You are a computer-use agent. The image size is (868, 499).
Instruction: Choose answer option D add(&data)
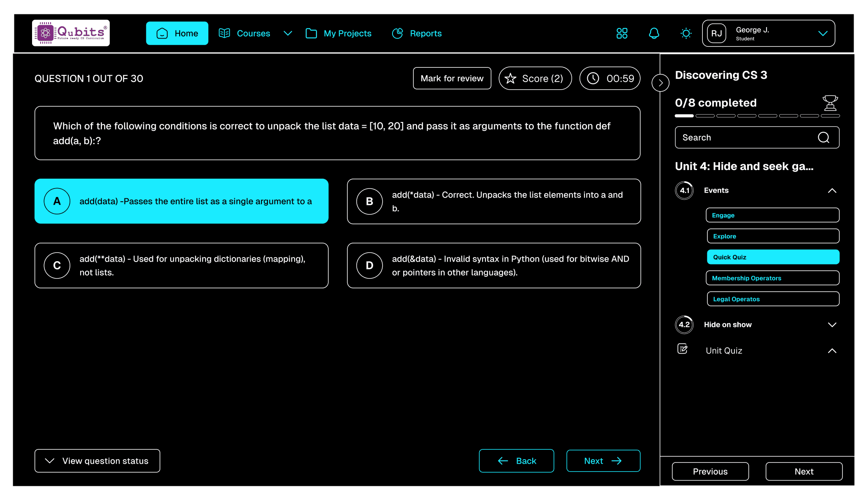[x=494, y=265]
